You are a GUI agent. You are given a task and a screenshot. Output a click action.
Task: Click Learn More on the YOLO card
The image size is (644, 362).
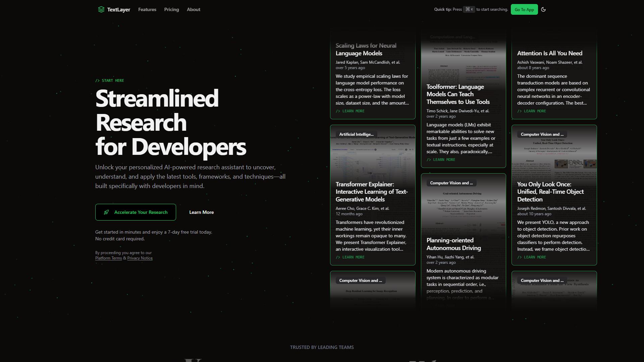pos(531,257)
